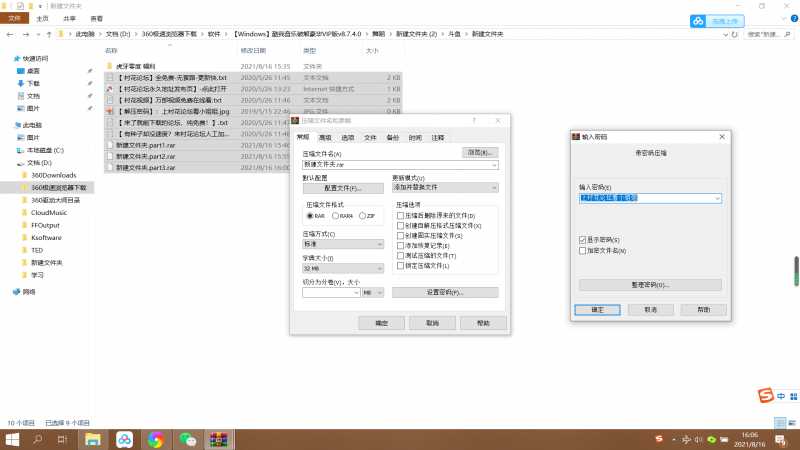800x450 pixels.
Task: Open the 虎牙零度 编剧 folder
Action: tap(140, 66)
